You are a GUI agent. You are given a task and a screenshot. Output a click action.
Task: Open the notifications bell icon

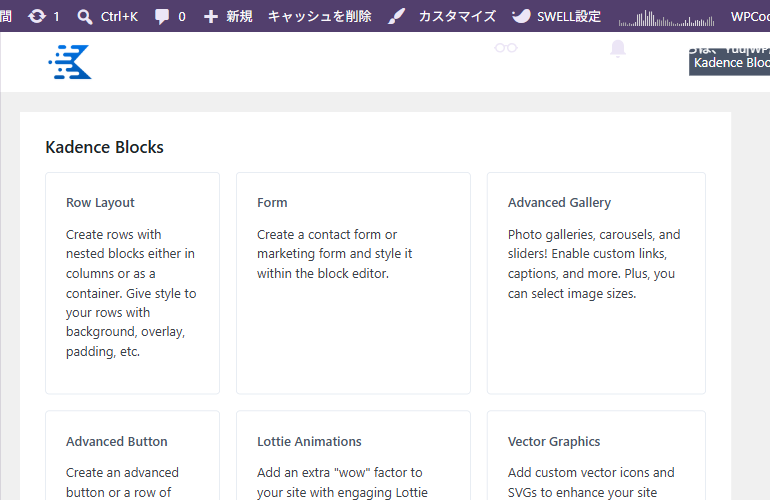pyautogui.click(x=618, y=49)
